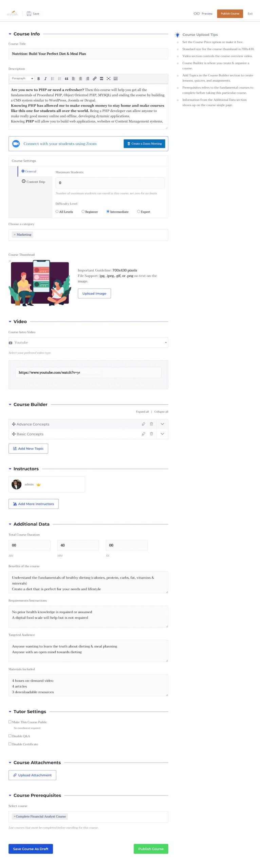Viewport: 260px width, 868px height.
Task: Insert link using the editor link icon
Action: click(94, 79)
